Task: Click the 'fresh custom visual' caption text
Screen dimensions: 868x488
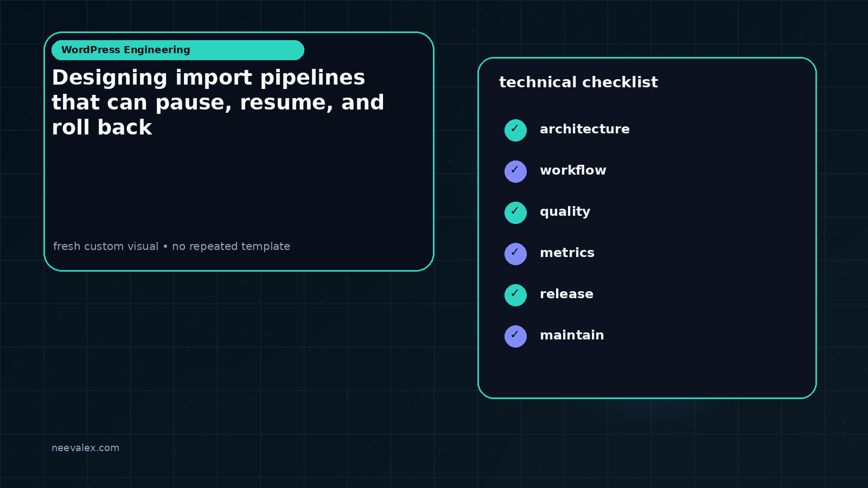Action: [171, 246]
